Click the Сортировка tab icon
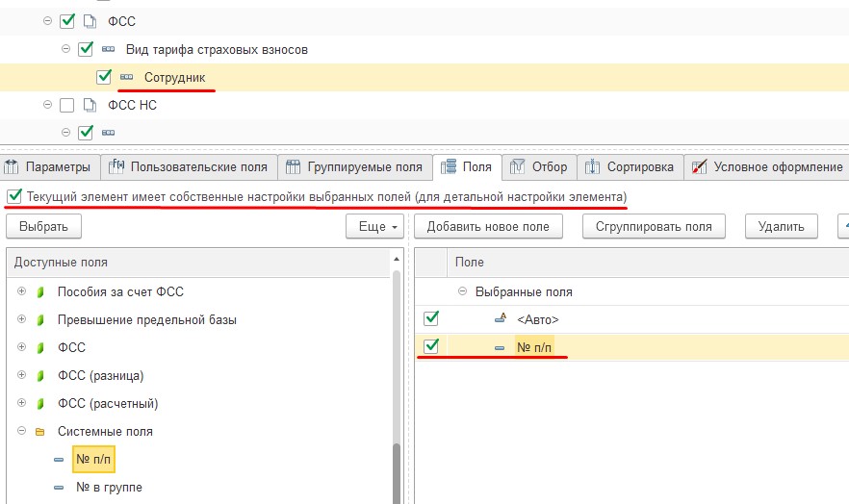This screenshot has height=504, width=849. click(592, 166)
